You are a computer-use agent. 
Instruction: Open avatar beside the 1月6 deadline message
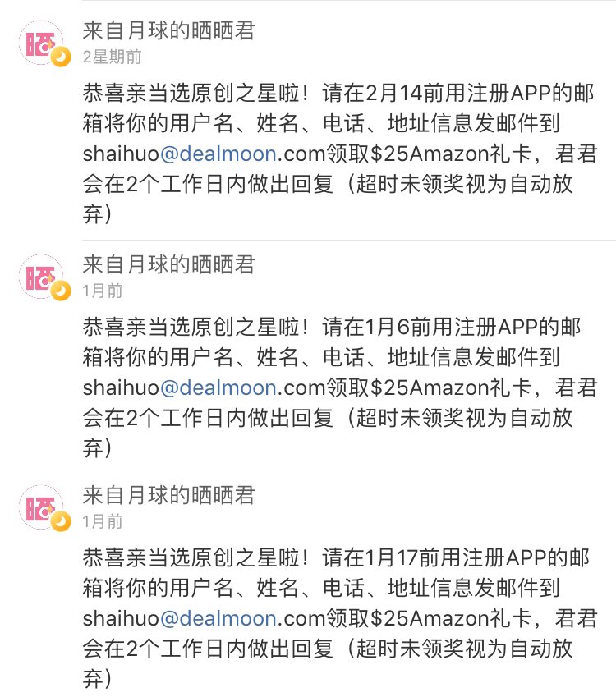[x=41, y=277]
